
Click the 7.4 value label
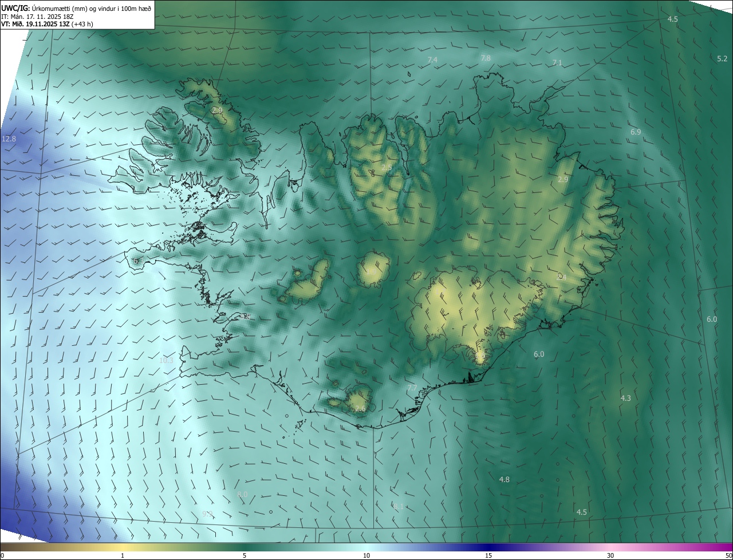[432, 60]
